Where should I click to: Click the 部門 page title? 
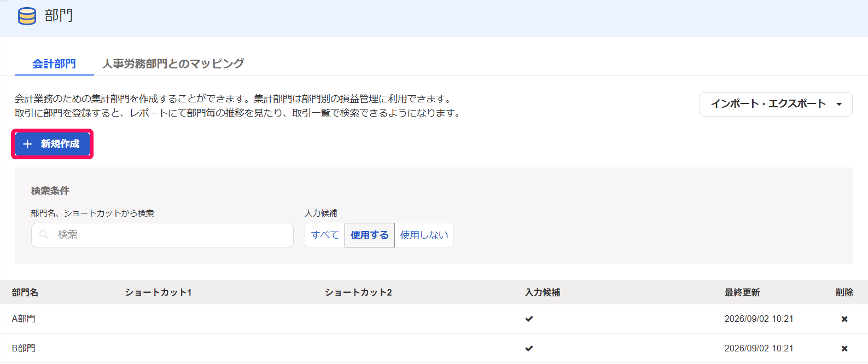coord(59,16)
